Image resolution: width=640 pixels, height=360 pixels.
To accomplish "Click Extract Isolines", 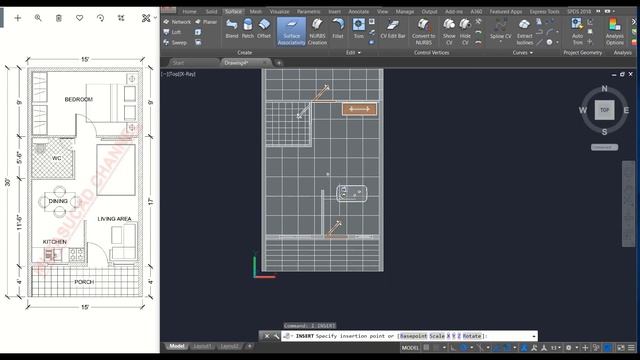I will click(x=524, y=31).
